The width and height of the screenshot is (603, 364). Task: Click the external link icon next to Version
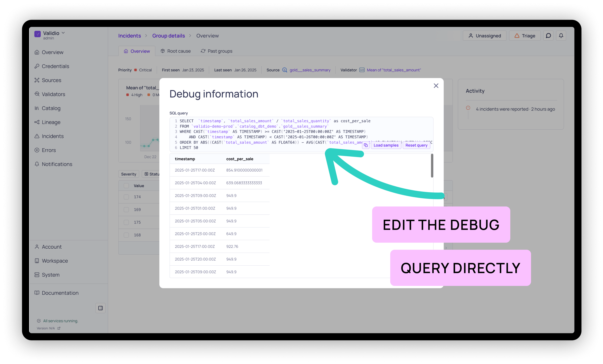click(59, 328)
